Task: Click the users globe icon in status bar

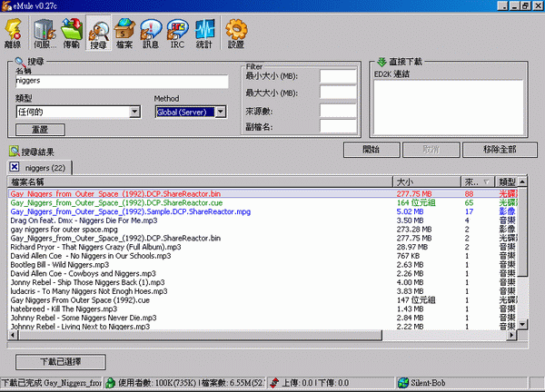Action: pyautogui.click(x=110, y=383)
